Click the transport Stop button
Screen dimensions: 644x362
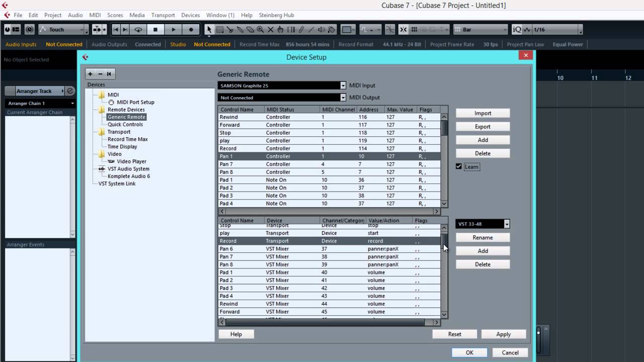coord(155,30)
